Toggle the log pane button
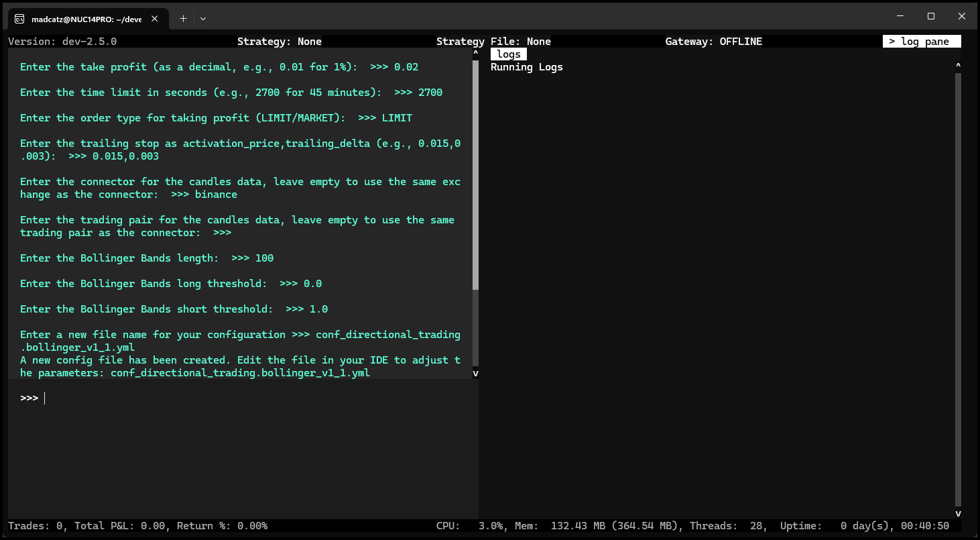The image size is (980, 540). click(x=921, y=42)
